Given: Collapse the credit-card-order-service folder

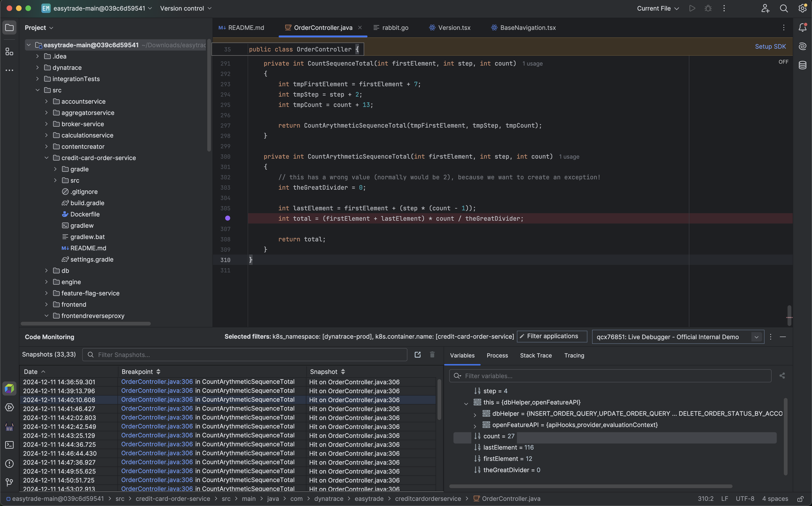Looking at the screenshot, I should (46, 158).
